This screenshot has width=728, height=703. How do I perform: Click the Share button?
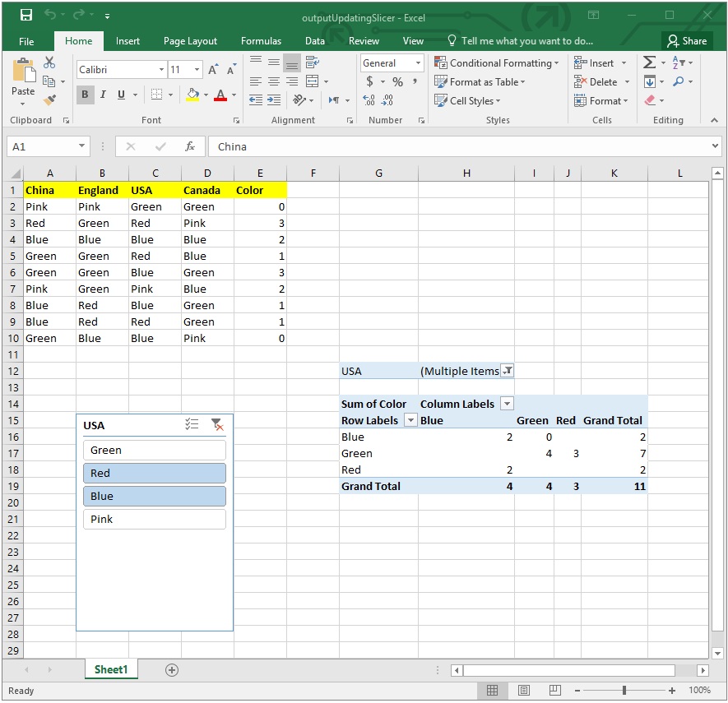point(687,40)
